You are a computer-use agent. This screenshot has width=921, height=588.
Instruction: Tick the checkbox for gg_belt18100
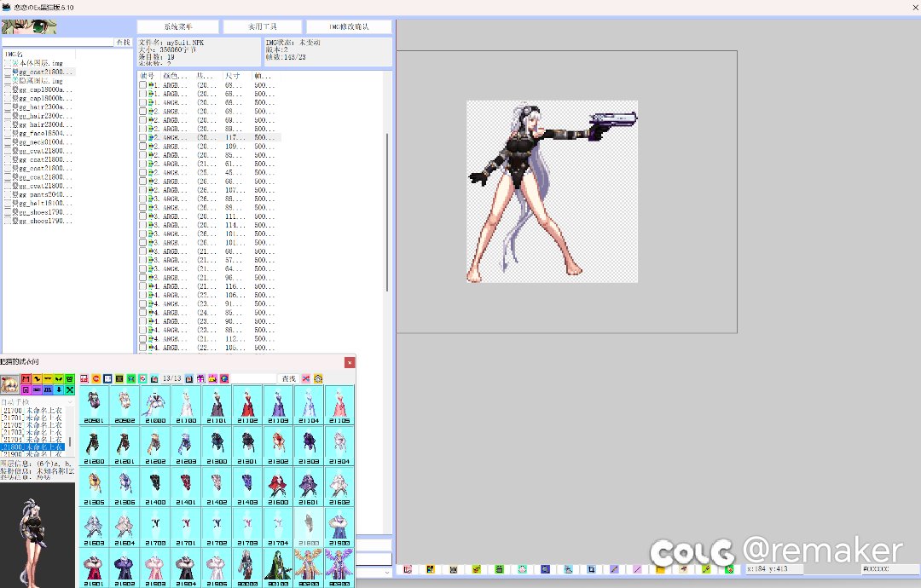pos(9,204)
